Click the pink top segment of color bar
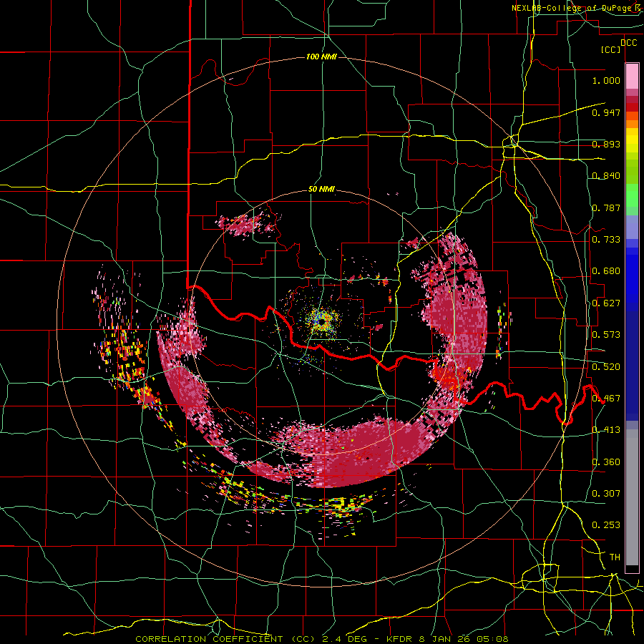644x644 pixels. tap(632, 76)
